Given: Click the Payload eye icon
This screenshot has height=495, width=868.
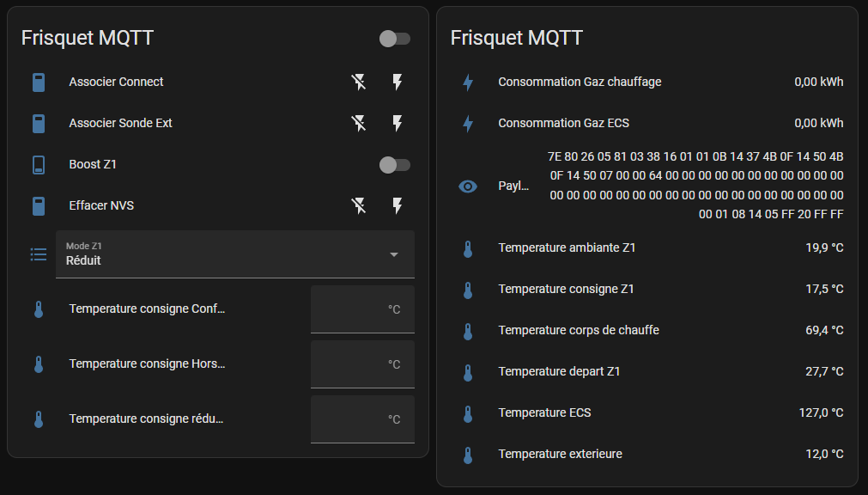Looking at the screenshot, I should (468, 186).
